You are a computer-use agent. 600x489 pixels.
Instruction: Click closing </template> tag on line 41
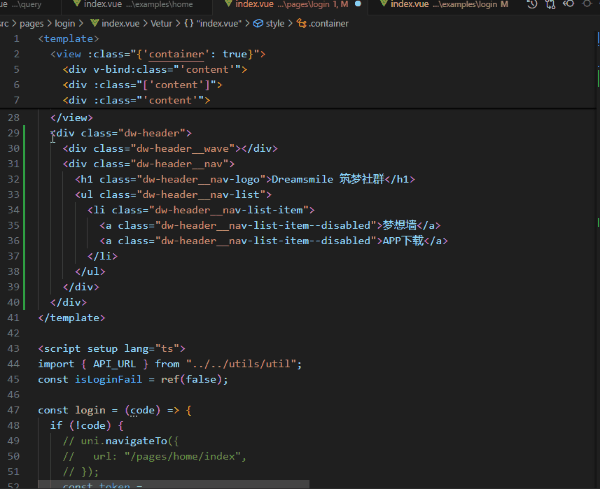point(72,318)
